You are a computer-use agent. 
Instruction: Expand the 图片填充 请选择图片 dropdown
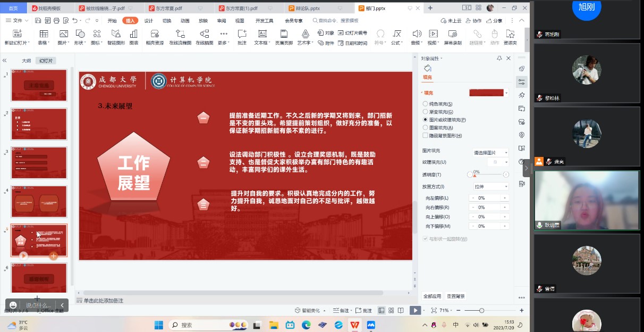click(490, 152)
